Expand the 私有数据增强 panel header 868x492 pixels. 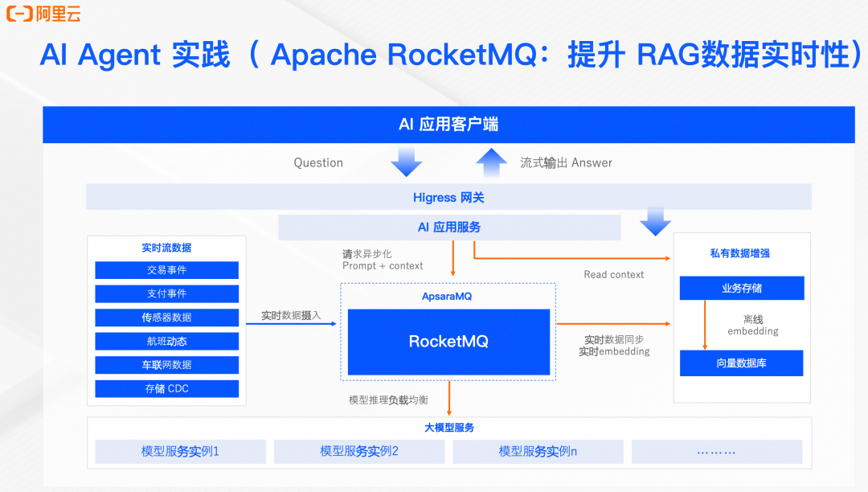click(741, 252)
